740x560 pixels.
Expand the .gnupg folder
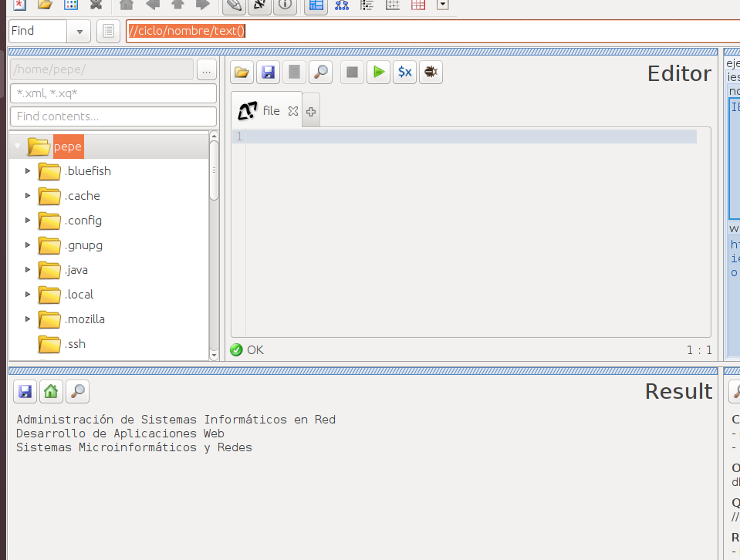click(x=28, y=245)
